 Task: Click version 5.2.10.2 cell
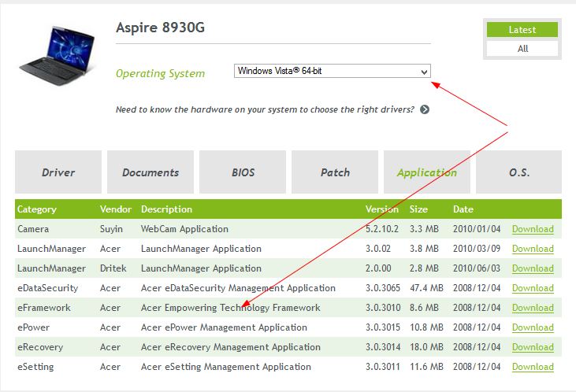[382, 229]
